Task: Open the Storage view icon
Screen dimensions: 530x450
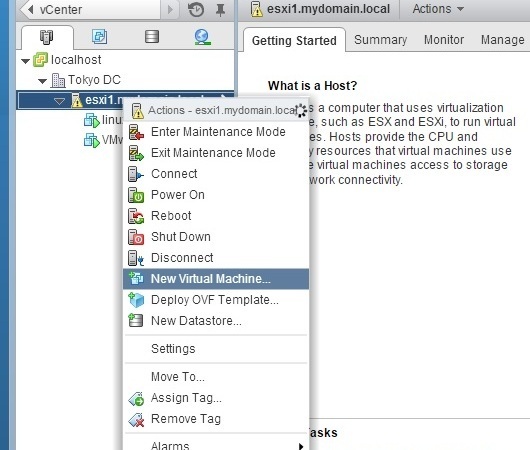Action: 152,37
